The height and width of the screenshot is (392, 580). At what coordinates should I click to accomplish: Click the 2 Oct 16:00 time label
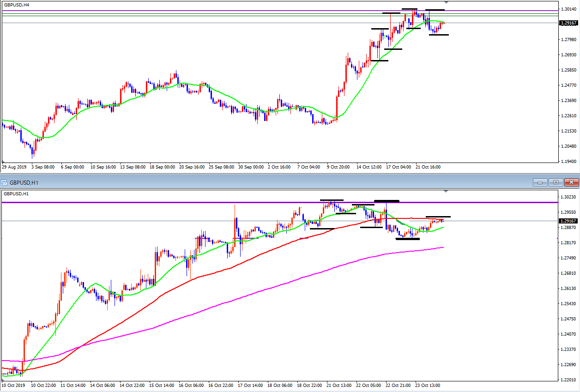[x=279, y=167]
